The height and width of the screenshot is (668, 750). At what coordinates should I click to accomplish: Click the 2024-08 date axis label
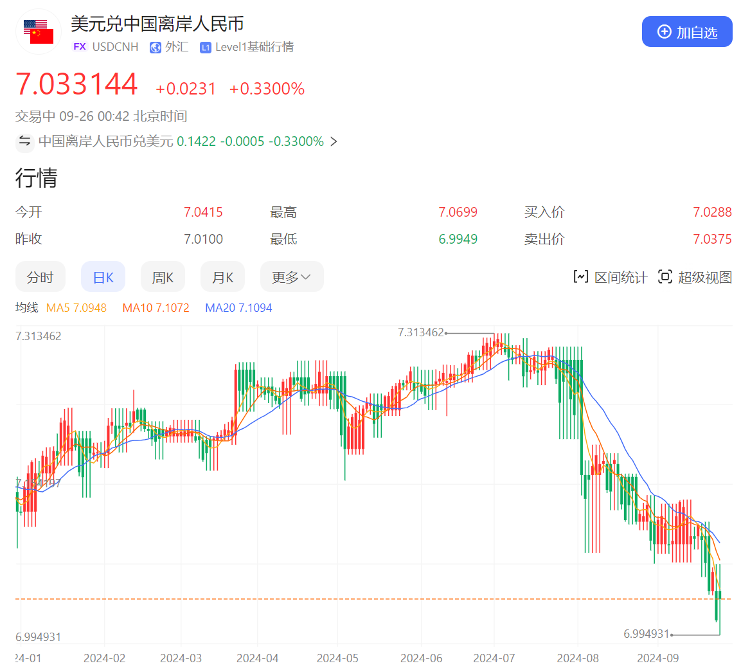coord(577,658)
